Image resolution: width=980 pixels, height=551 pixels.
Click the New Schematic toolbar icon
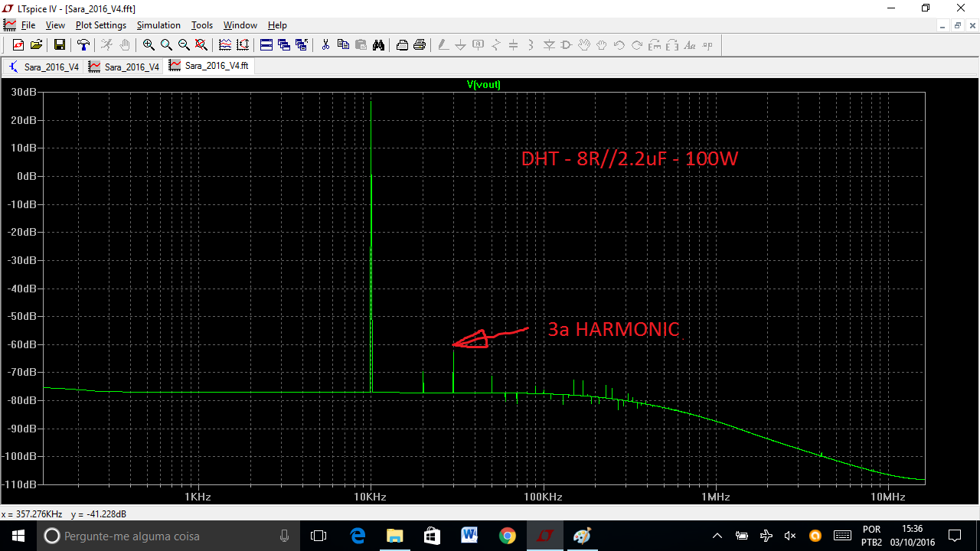pyautogui.click(x=18, y=45)
